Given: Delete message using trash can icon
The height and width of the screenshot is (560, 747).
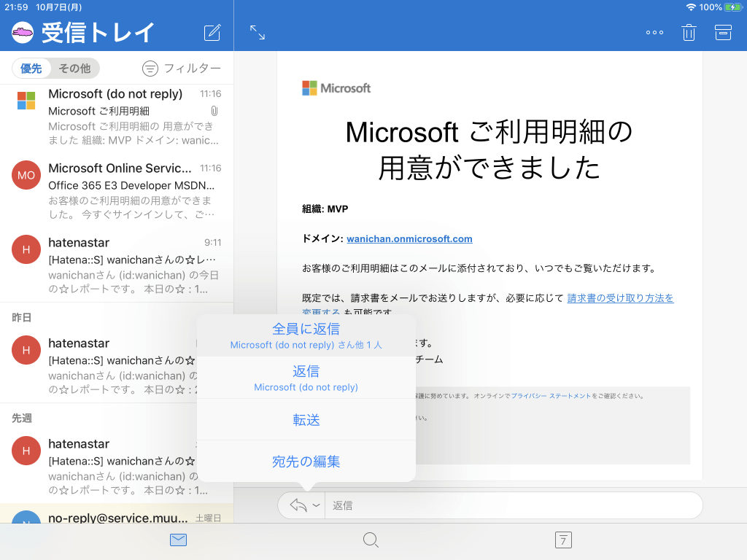Looking at the screenshot, I should pos(689,32).
